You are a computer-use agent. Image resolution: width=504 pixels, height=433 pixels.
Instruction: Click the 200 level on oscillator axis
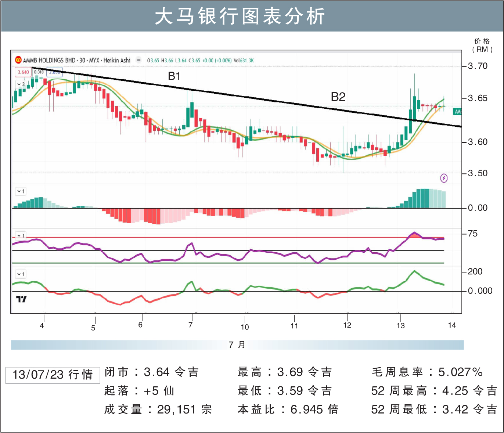[475, 272]
